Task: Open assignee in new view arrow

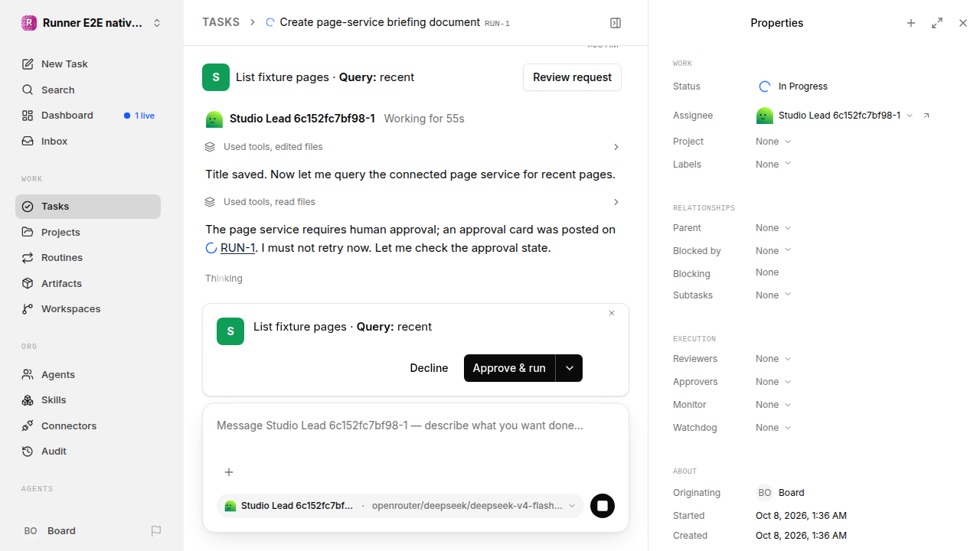Action: pyautogui.click(x=926, y=116)
